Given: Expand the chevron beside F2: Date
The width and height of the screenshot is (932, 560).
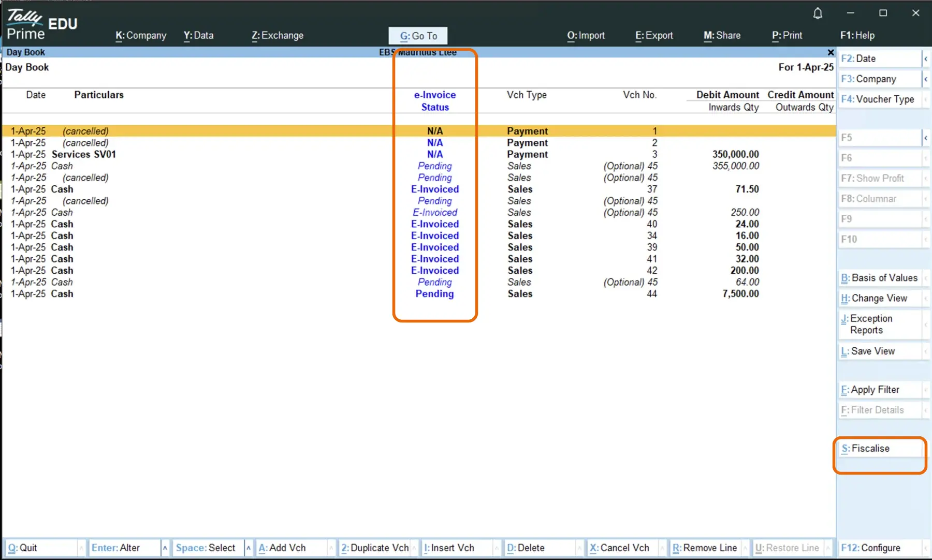Looking at the screenshot, I should click(926, 58).
